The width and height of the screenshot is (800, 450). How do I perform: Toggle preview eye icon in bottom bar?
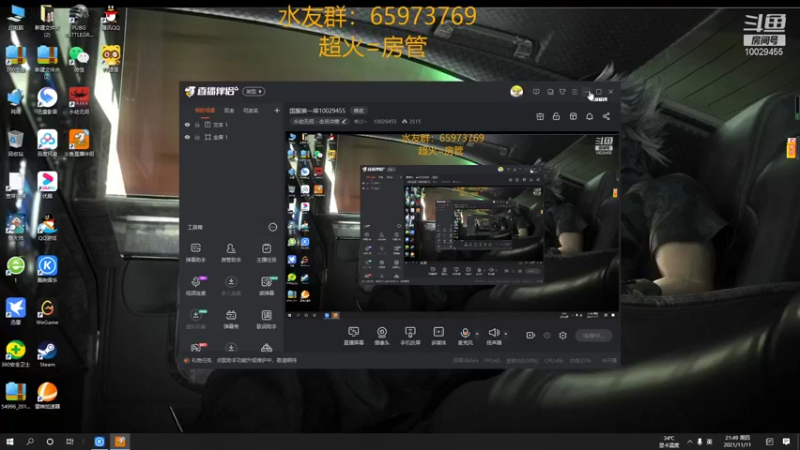click(547, 335)
